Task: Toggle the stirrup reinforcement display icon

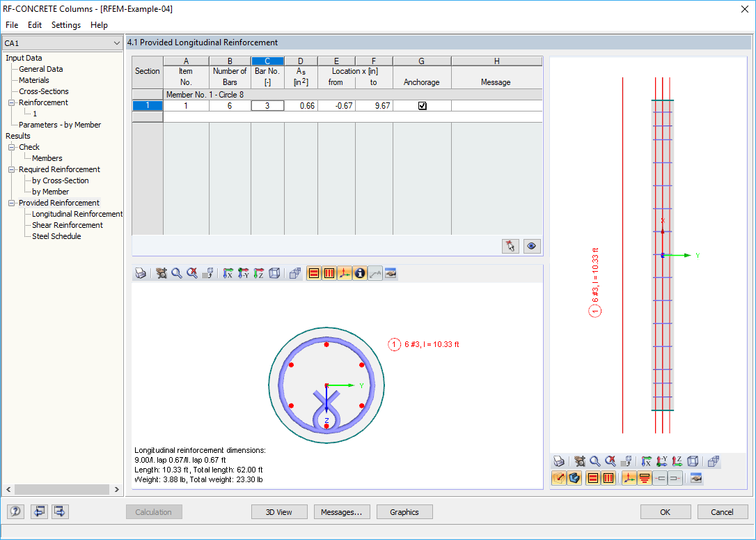Action: click(329, 272)
